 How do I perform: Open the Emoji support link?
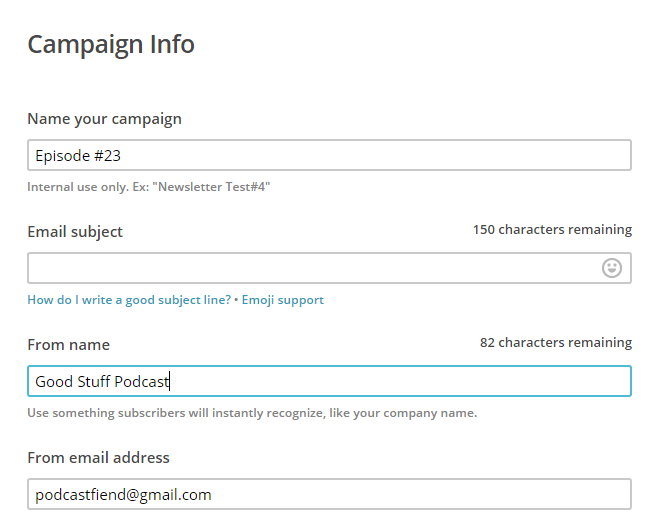pyautogui.click(x=283, y=300)
